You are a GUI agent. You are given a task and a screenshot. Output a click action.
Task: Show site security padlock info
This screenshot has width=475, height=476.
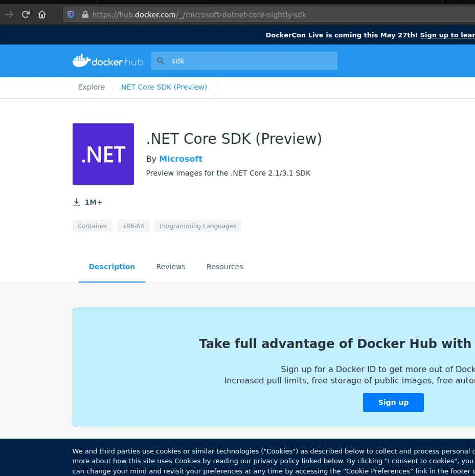(85, 14)
